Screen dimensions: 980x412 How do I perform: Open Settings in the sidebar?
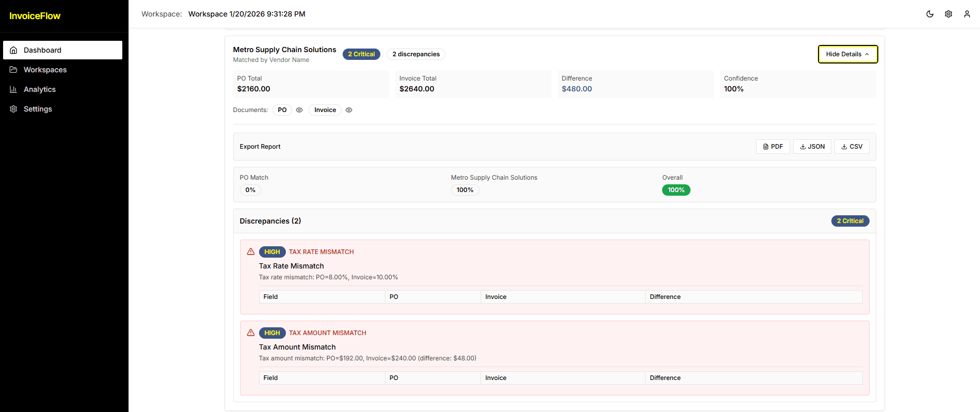(62, 109)
